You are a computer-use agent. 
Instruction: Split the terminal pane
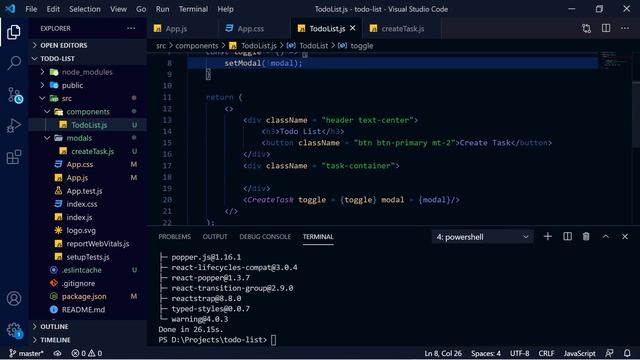[567, 236]
